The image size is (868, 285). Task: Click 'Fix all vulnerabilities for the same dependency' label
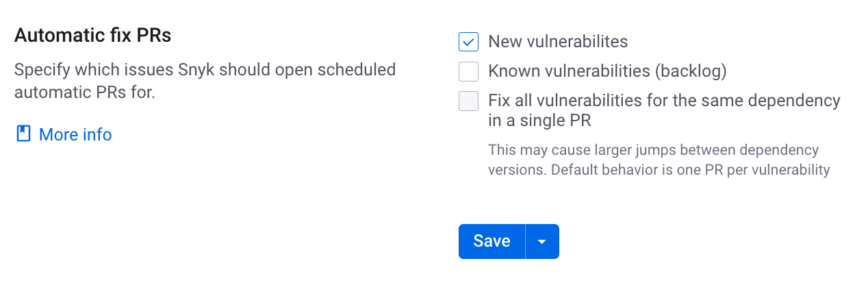click(x=664, y=101)
